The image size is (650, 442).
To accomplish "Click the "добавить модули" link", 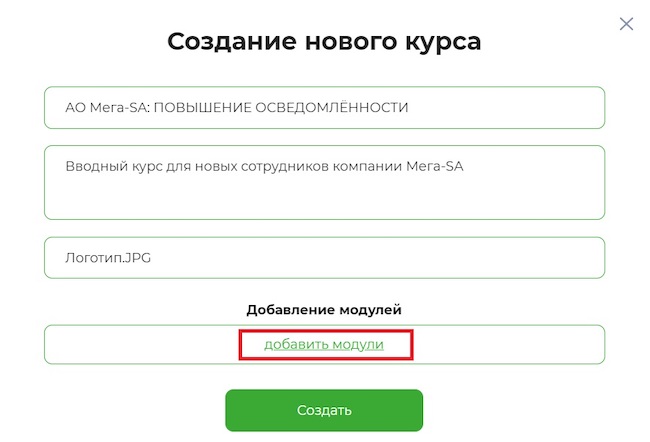I will click(x=324, y=344).
